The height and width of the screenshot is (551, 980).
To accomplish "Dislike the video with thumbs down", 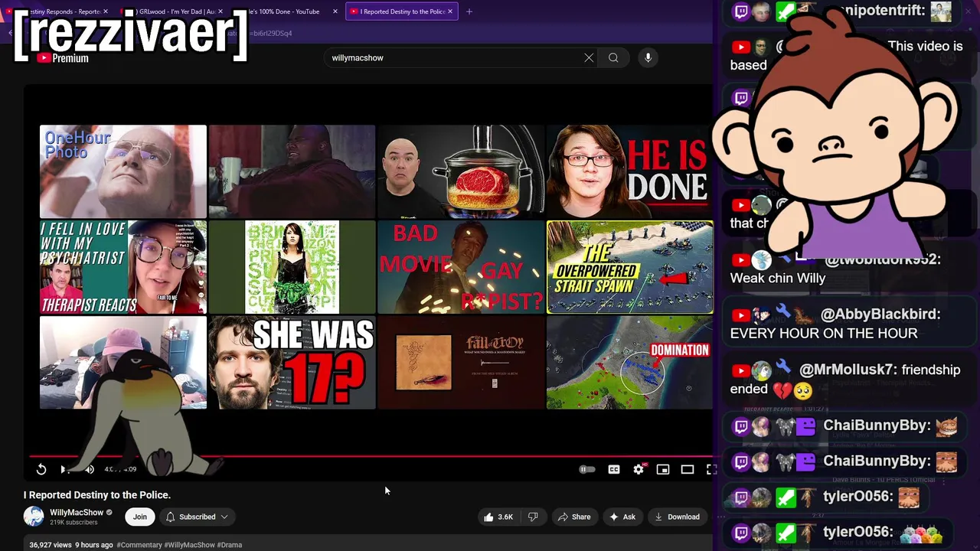I will [x=533, y=517].
